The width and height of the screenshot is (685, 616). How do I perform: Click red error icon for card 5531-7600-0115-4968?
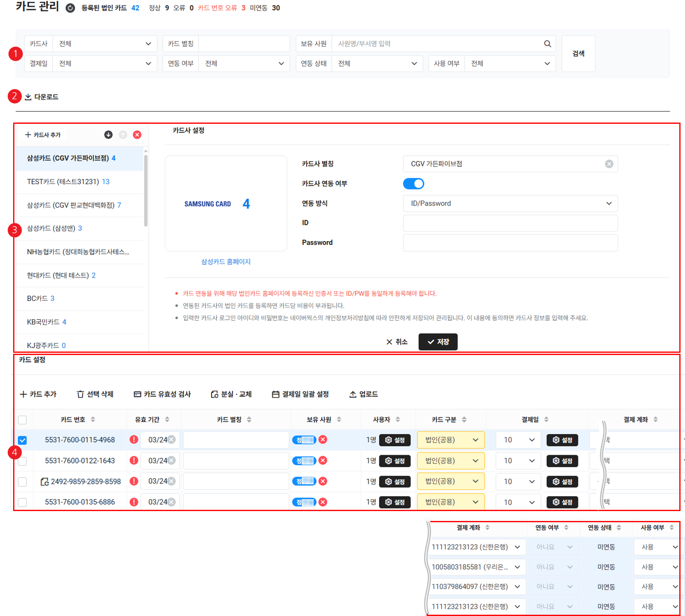point(134,440)
